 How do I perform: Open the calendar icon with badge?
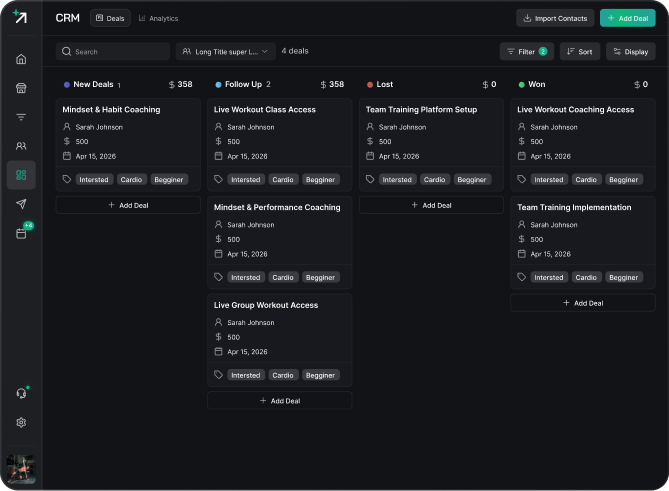(x=21, y=233)
